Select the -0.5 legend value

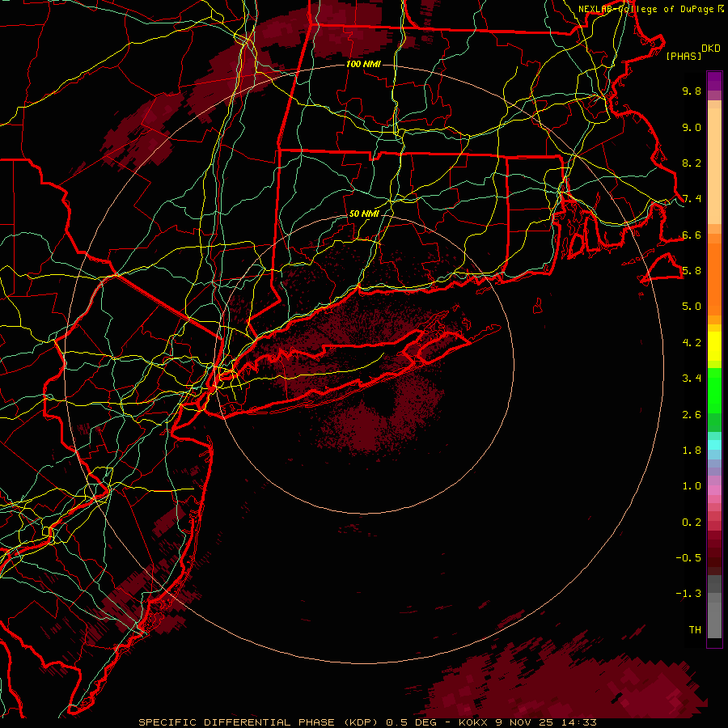688,558
